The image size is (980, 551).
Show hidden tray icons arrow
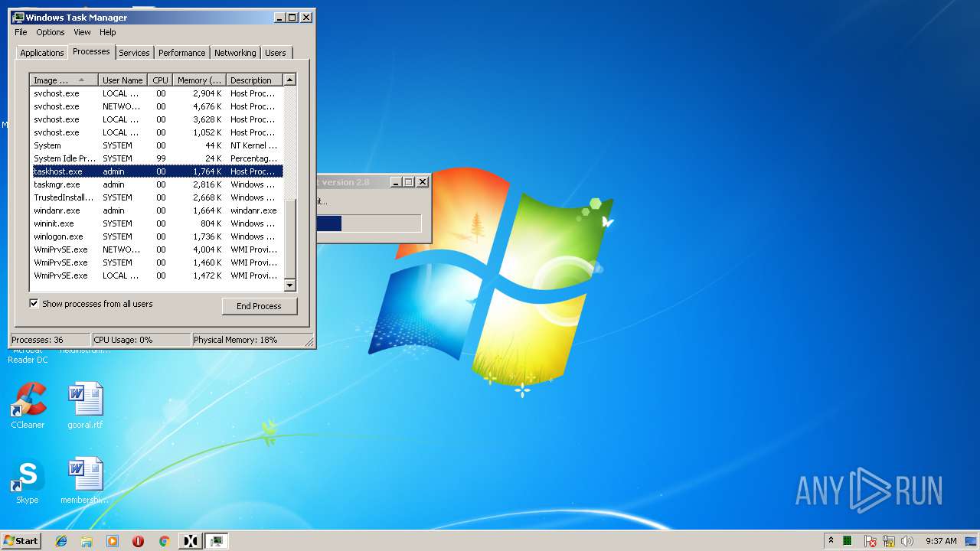click(x=831, y=540)
